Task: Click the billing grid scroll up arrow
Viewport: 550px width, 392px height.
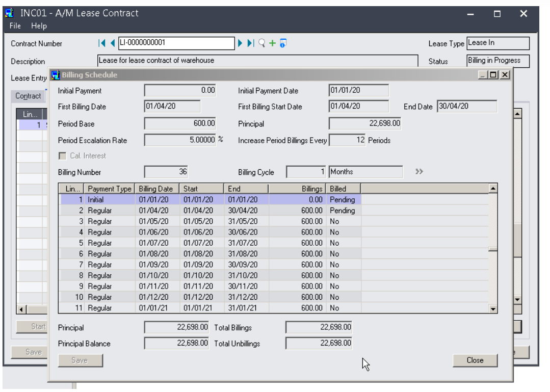Action: (x=493, y=189)
